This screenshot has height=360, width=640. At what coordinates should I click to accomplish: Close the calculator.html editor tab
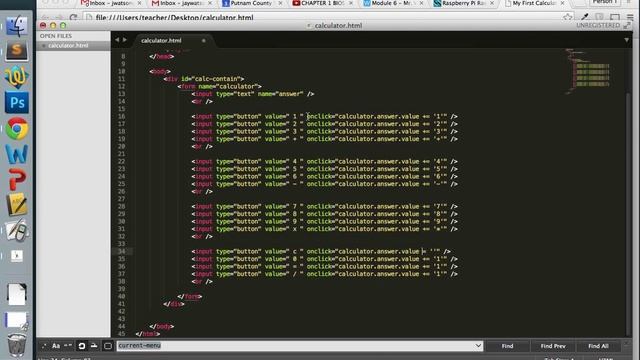click(203, 40)
